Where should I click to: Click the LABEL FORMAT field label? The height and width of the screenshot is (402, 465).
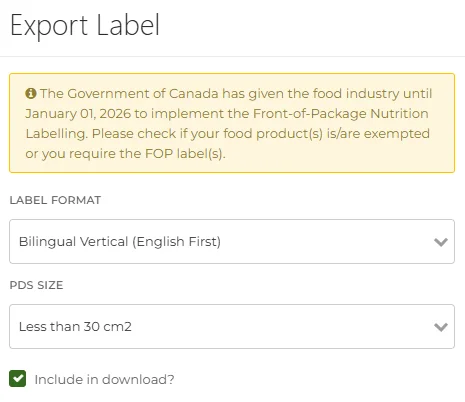pos(55,200)
